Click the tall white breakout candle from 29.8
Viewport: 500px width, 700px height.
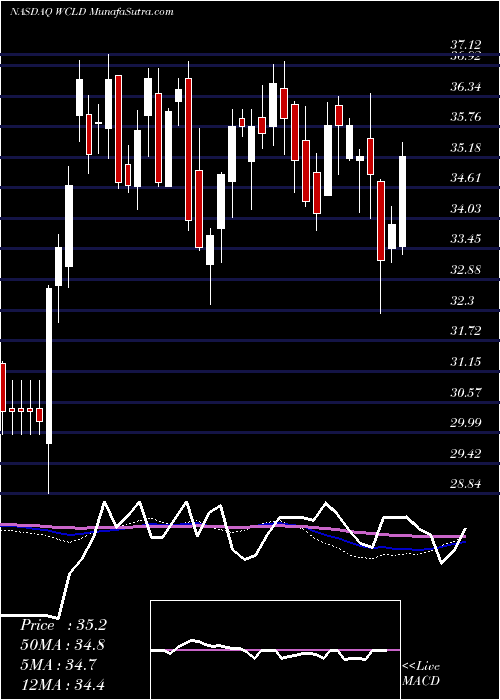[x=49, y=366]
